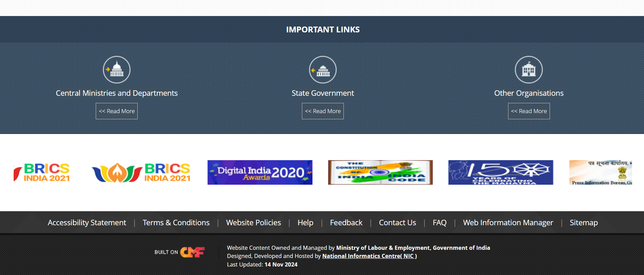Open Read More under Other Organisations

(x=529, y=111)
